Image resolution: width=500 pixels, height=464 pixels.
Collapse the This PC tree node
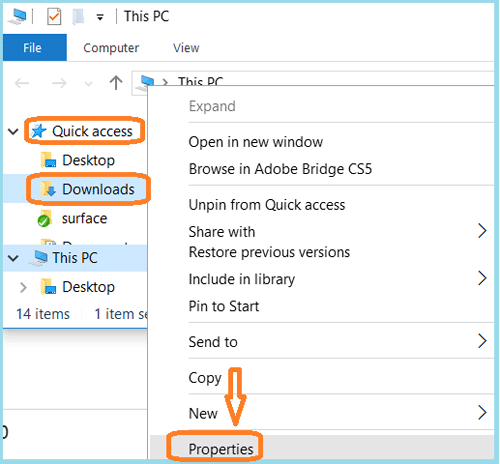click(x=13, y=258)
